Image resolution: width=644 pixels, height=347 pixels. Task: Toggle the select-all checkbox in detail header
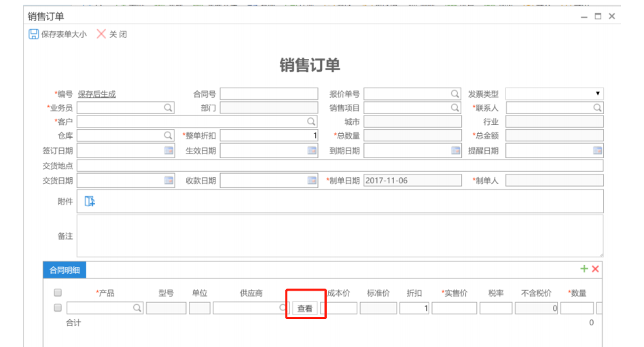pos(58,293)
